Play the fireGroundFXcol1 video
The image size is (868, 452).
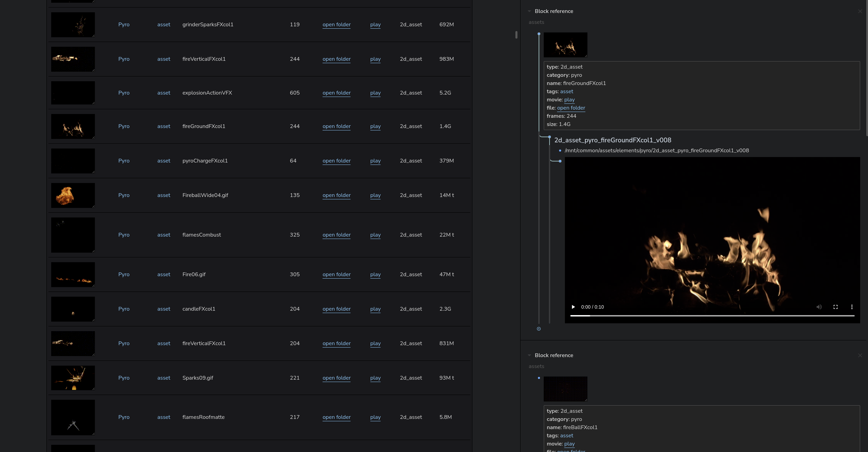(x=573, y=307)
